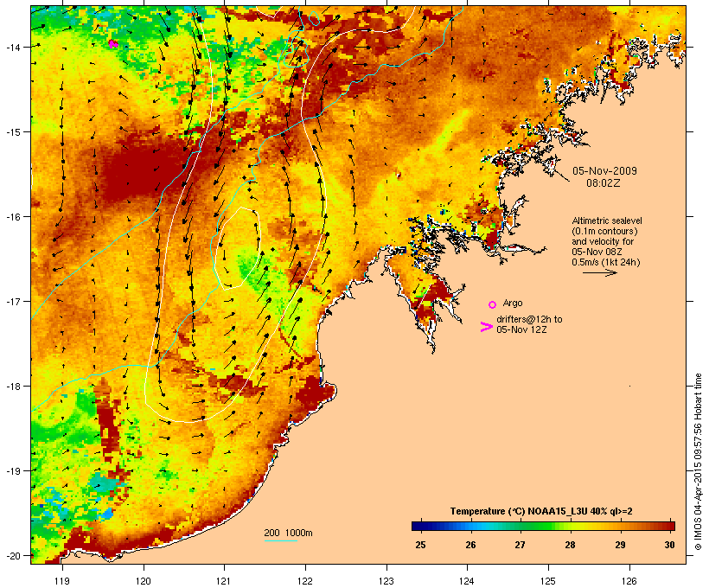Click the 'drifters@12h to' legend text
Viewport: 709px width, 588px height.
tap(529, 319)
